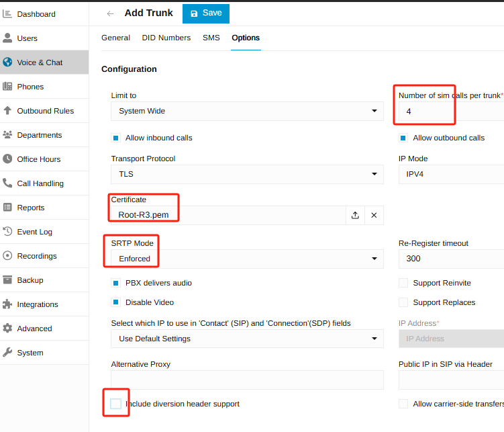
Task: Focus the Alternative Proxy input field
Action: pos(247,380)
